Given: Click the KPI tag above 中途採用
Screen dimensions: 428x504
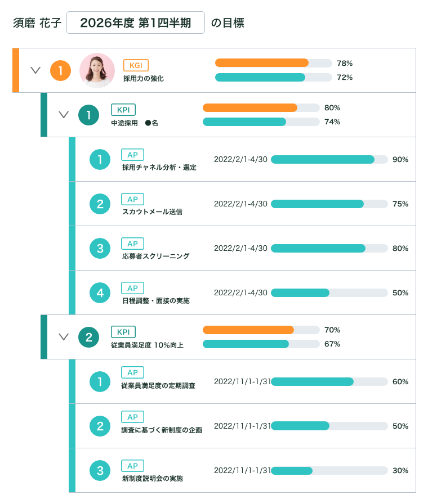Looking at the screenshot, I should 123,110.
